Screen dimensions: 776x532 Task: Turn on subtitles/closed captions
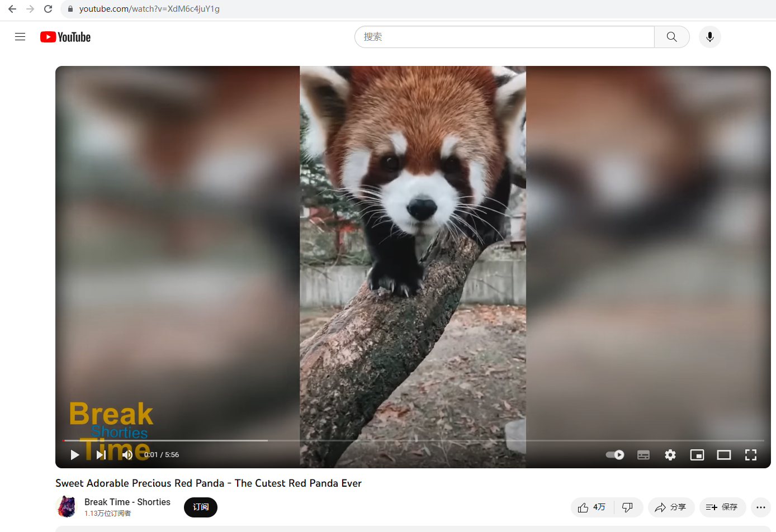pyautogui.click(x=643, y=455)
